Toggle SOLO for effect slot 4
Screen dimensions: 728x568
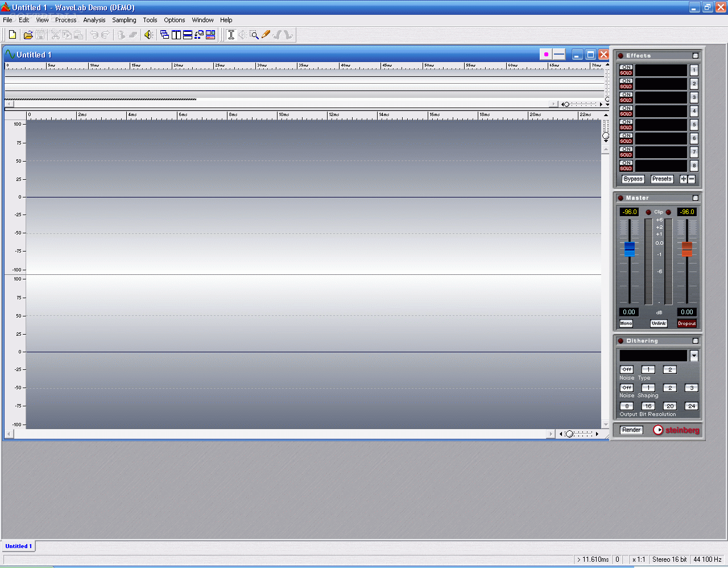626,114
